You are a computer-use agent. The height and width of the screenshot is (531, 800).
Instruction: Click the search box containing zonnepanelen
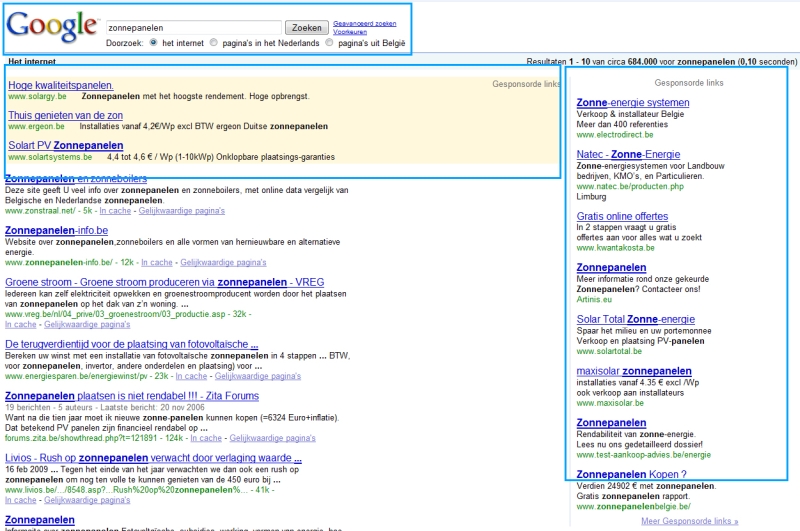tap(193, 28)
